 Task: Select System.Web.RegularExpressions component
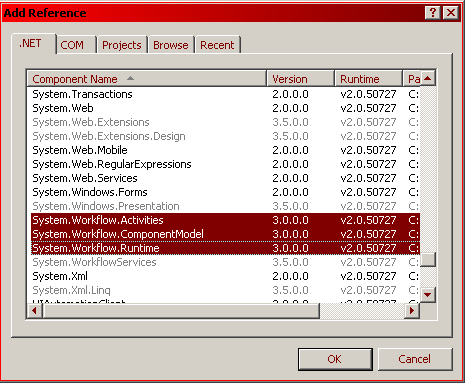[225, 164]
